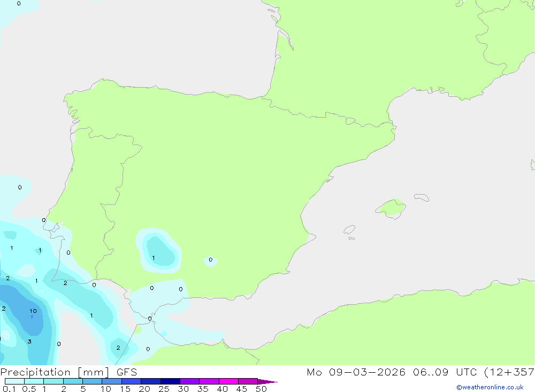Click the legend scale label '45'
Viewport: 535px width, 392px height.
click(x=242, y=389)
